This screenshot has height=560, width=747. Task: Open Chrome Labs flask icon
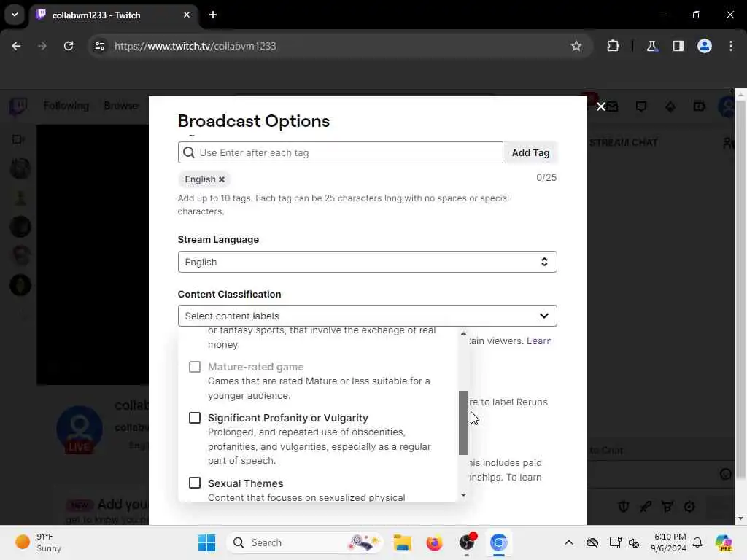coord(651,46)
